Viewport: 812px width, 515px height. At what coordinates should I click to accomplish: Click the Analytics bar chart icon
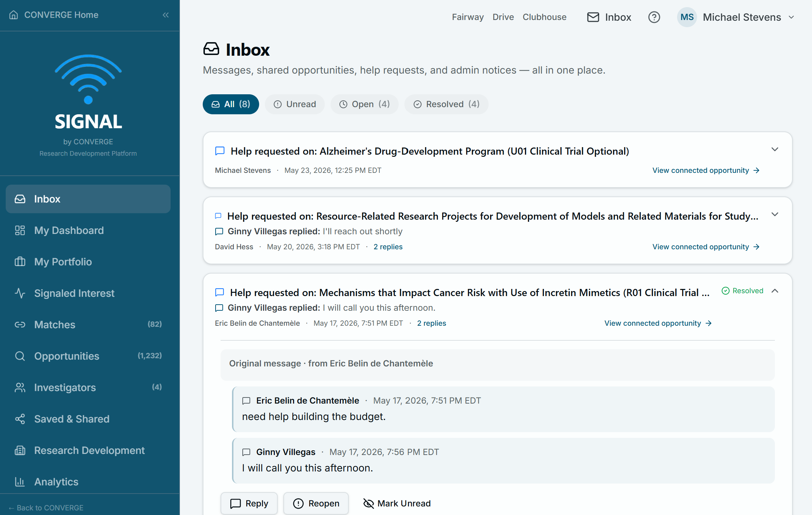pyautogui.click(x=20, y=482)
